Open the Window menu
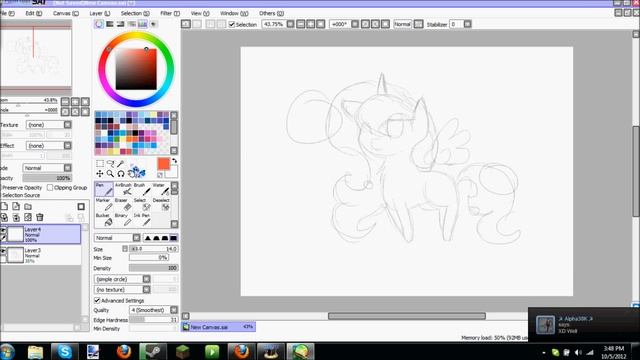 coord(234,13)
